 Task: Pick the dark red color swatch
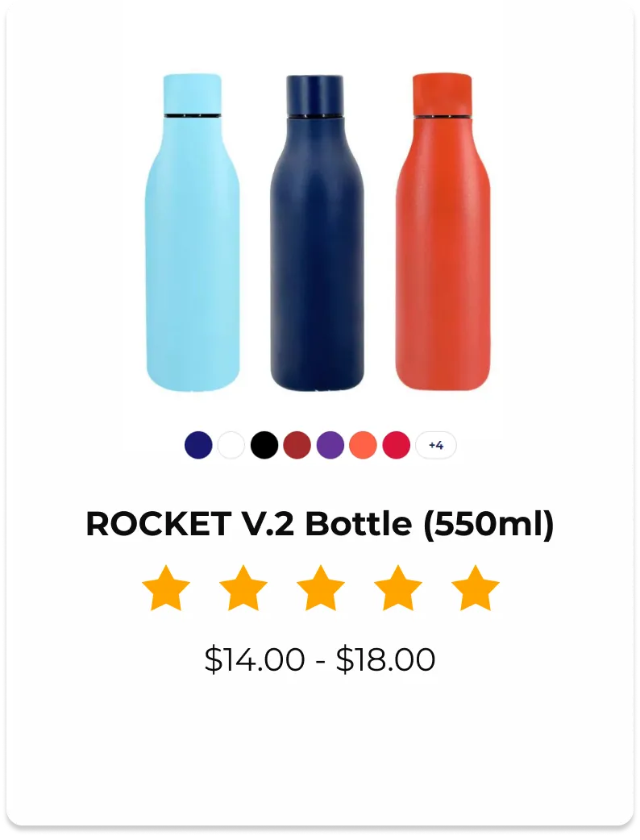[297, 445]
